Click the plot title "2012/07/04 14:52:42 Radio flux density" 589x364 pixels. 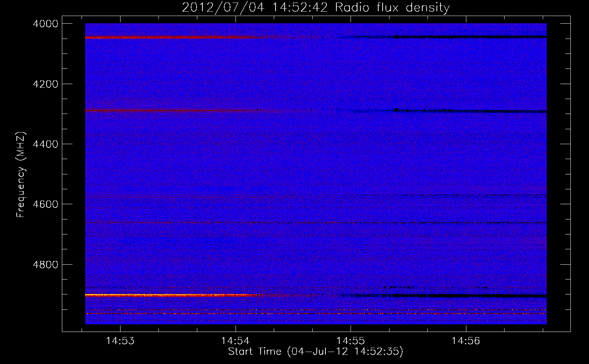coord(316,7)
